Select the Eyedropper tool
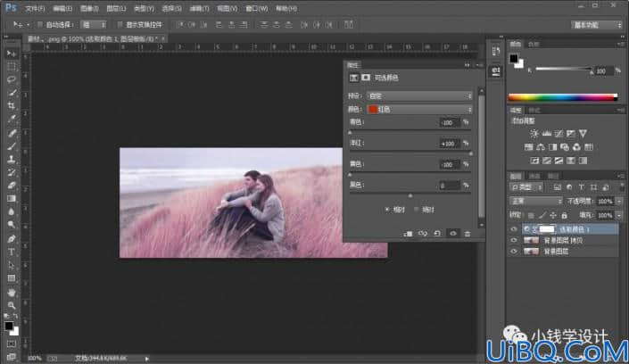 coord(12,119)
